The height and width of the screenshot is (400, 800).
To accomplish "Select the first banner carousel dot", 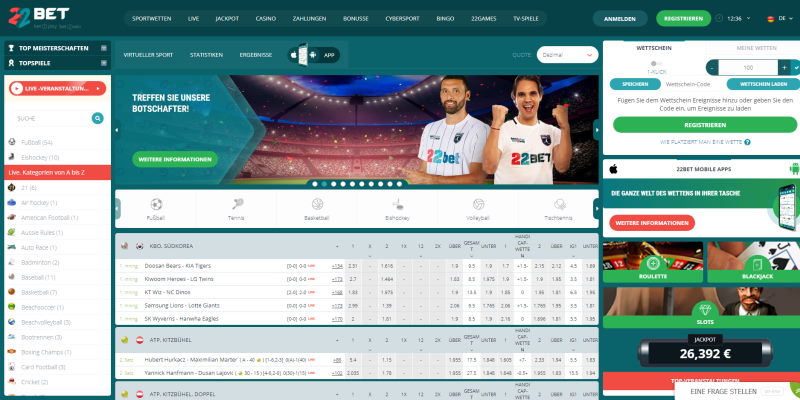I will 315,184.
